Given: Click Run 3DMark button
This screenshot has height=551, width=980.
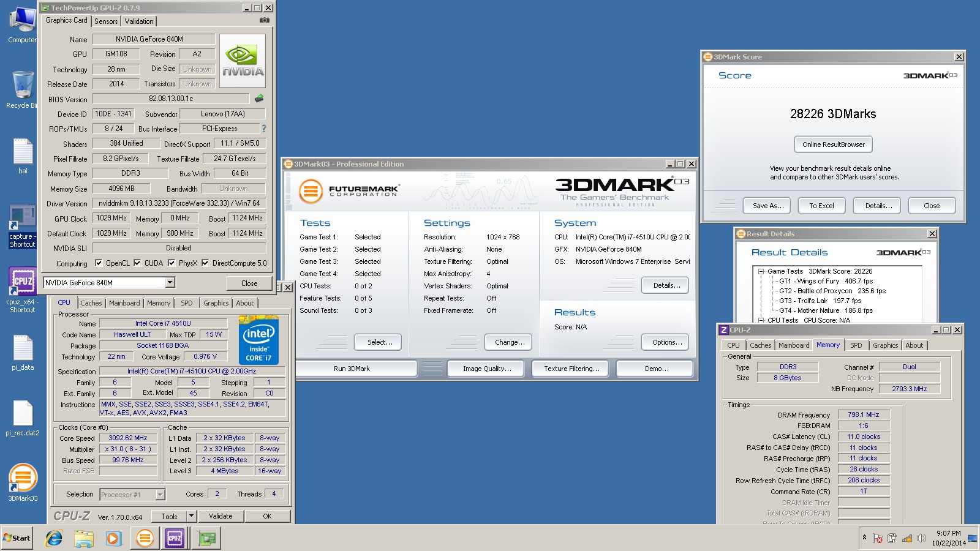Looking at the screenshot, I should 352,369.
